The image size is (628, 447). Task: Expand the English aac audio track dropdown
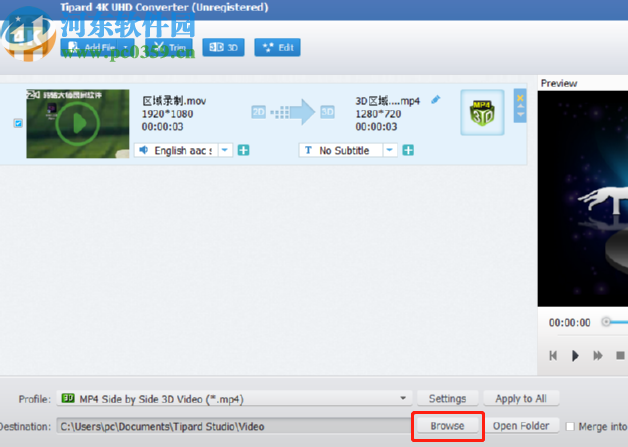[x=225, y=150]
